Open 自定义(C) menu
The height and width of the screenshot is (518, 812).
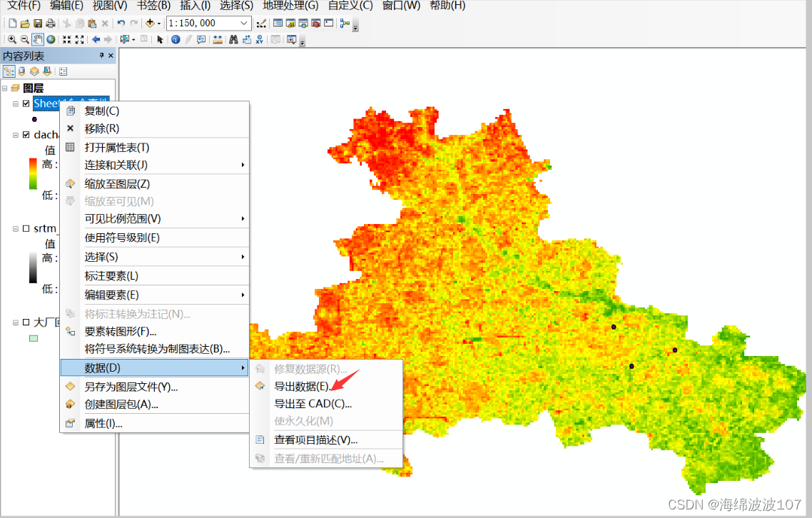350,6
